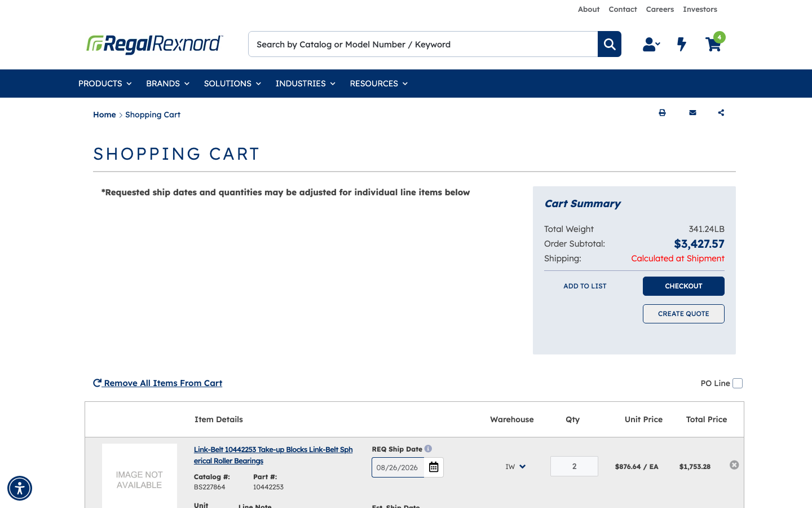The height and width of the screenshot is (508, 812).
Task: Click the order subtotal $3,427.57
Action: pos(699,244)
